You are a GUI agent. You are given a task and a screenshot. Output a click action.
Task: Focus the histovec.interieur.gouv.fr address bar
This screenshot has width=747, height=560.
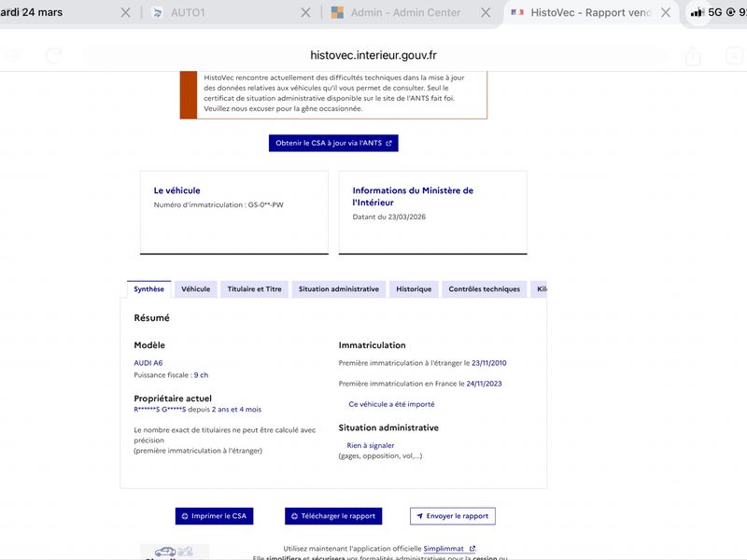click(x=373, y=56)
